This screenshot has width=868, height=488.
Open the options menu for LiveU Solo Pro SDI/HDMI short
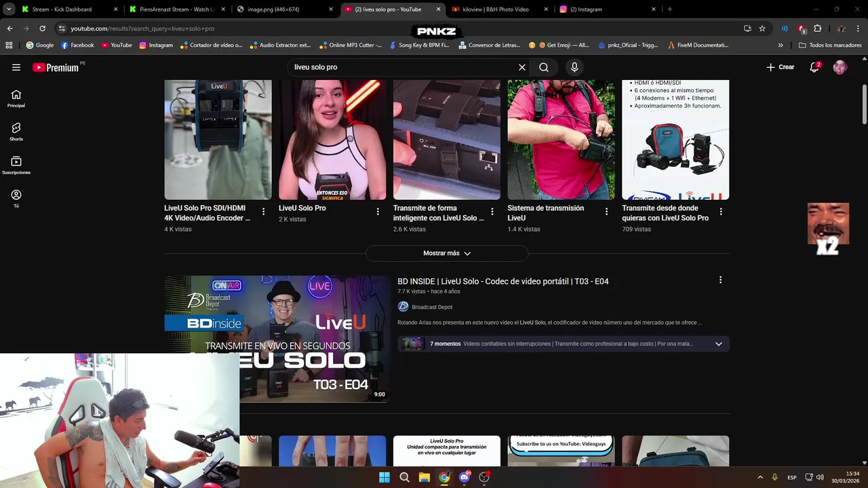tap(263, 211)
